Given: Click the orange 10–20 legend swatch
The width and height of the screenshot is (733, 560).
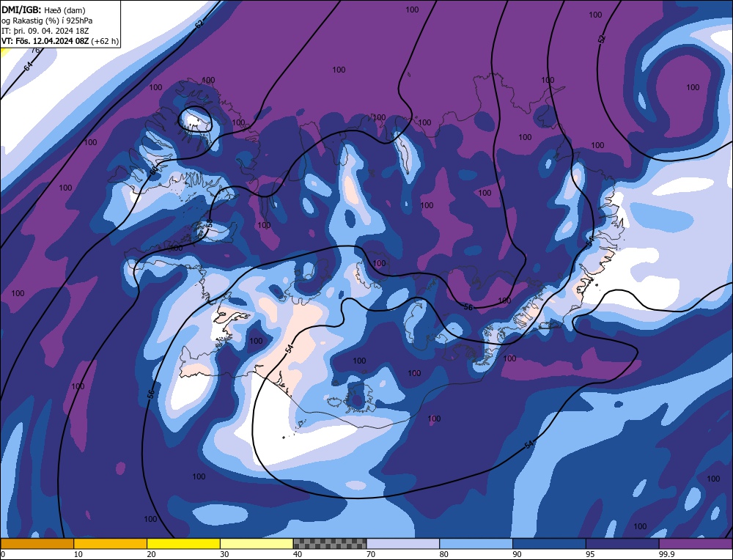Looking at the screenshot, I should tap(111, 543).
